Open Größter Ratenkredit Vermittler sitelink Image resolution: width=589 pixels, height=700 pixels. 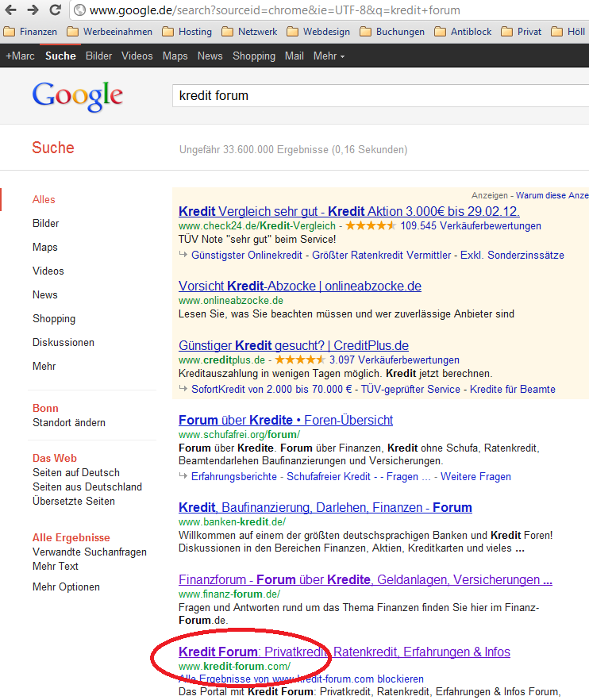[381, 255]
